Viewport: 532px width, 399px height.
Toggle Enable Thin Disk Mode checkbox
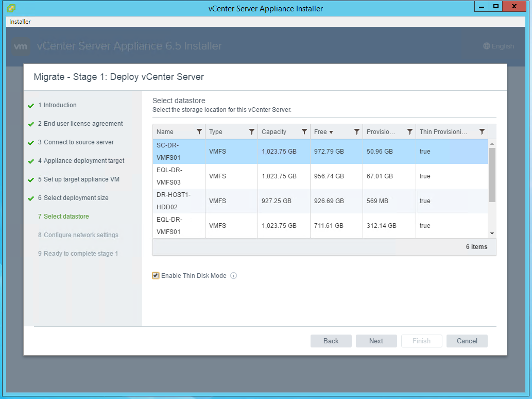pyautogui.click(x=156, y=276)
